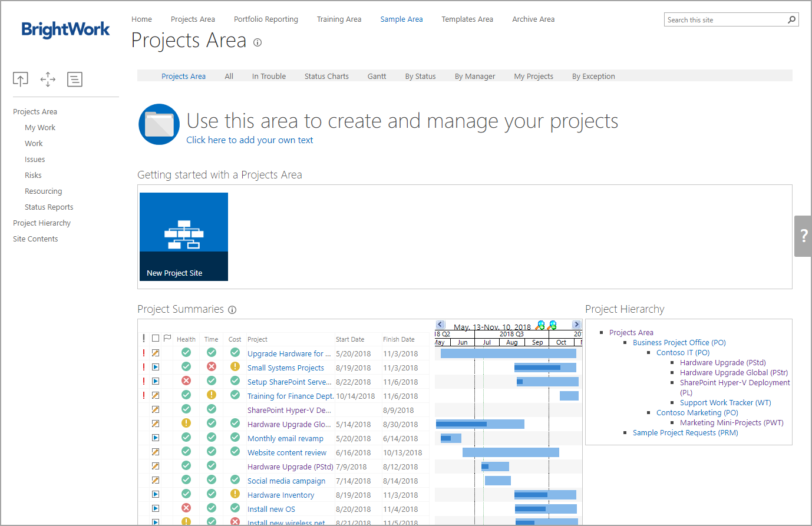Viewport: 812px width, 526px height.
Task: Click the BrightWork logo
Action: [x=65, y=29]
